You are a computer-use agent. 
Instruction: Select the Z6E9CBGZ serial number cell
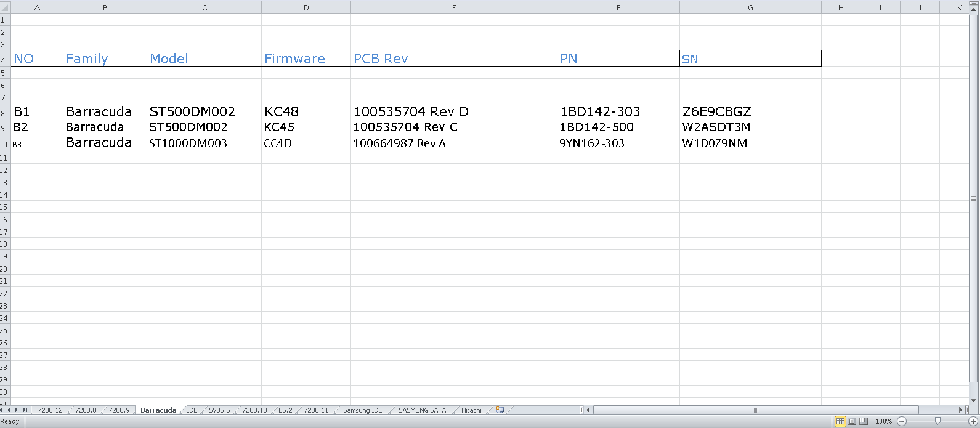(x=750, y=111)
